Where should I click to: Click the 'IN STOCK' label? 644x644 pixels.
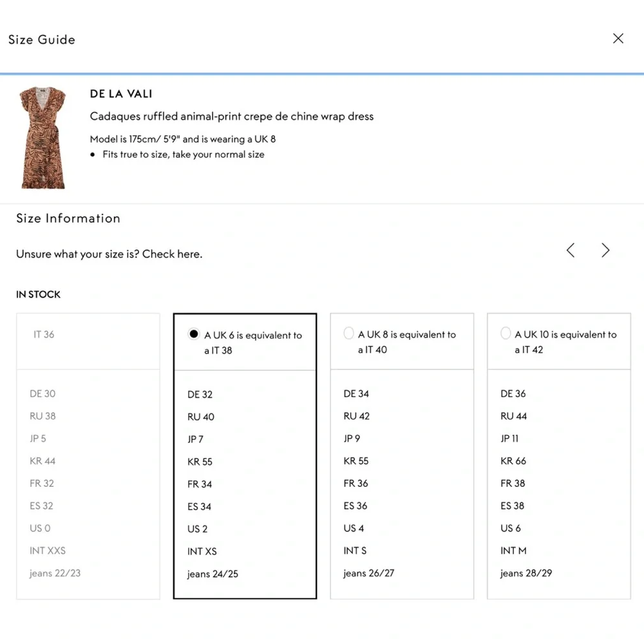38,294
